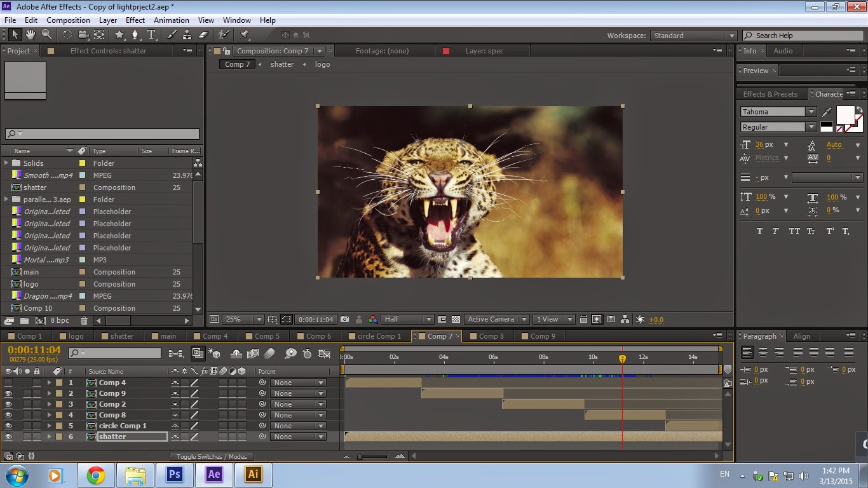The height and width of the screenshot is (488, 868).
Task: Toggle visibility of the shatter layer
Action: [8, 437]
